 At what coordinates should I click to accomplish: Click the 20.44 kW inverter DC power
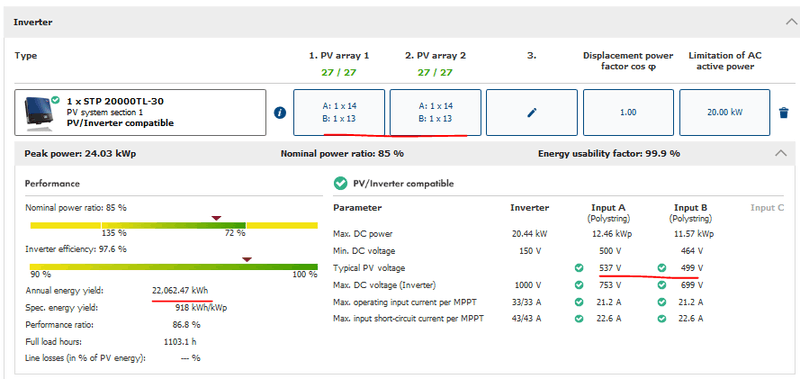pos(530,234)
